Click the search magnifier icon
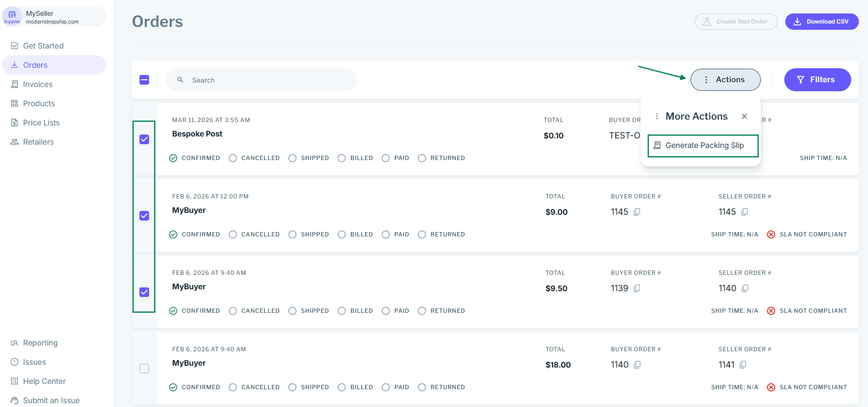The height and width of the screenshot is (407, 868). coord(180,80)
